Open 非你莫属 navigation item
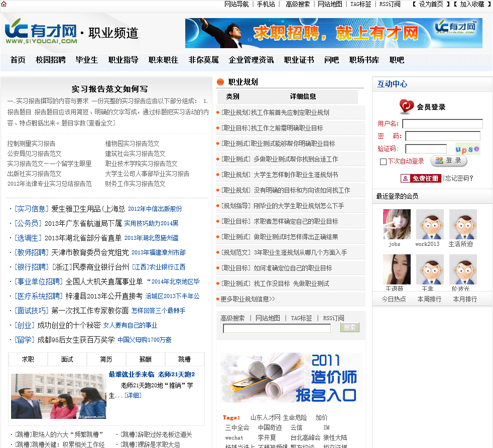 click(x=204, y=60)
